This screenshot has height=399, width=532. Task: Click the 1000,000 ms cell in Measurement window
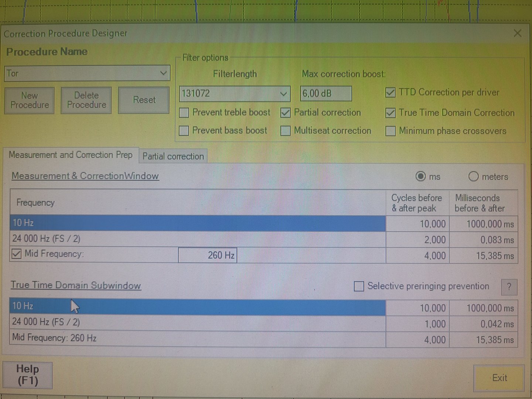point(484,224)
